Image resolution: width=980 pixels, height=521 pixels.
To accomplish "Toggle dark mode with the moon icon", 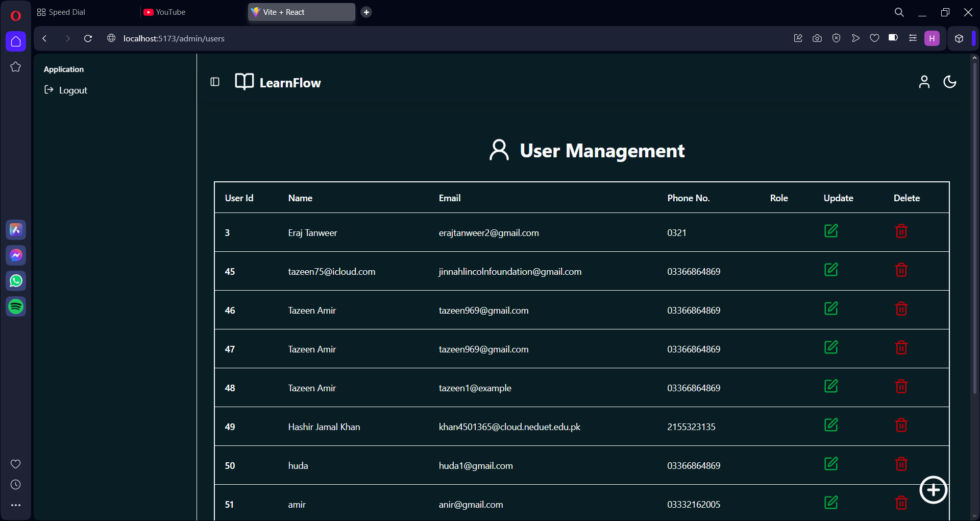I will click(949, 82).
